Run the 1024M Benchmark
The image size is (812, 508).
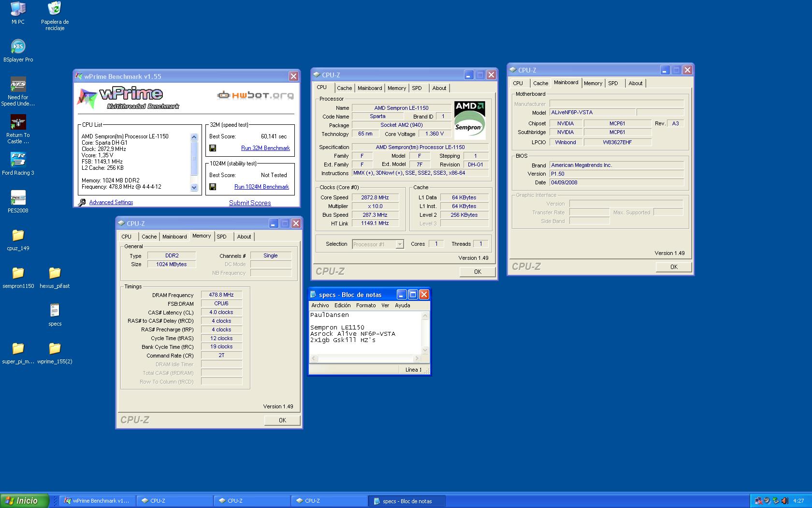click(x=261, y=187)
